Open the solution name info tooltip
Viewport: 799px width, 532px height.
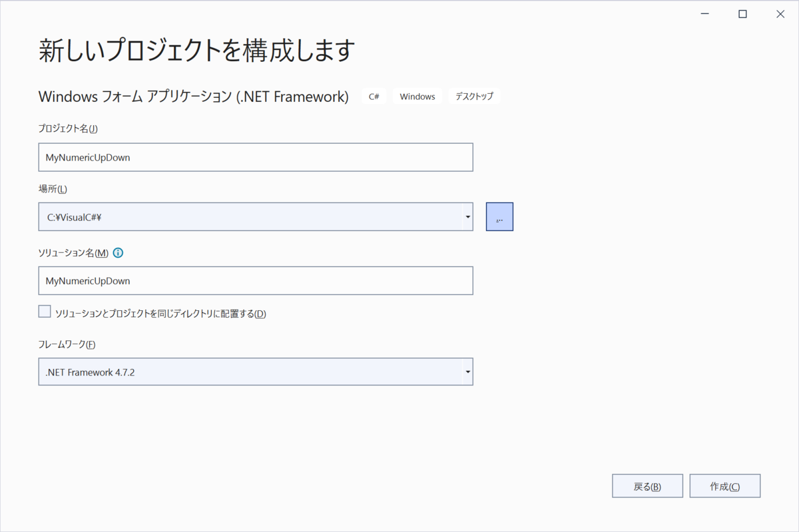click(x=118, y=252)
